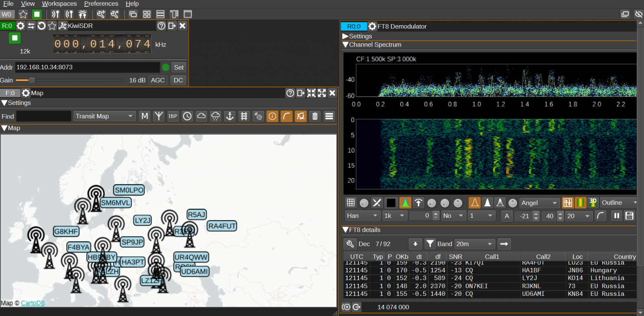Open the Preferences menu

pos(101,4)
